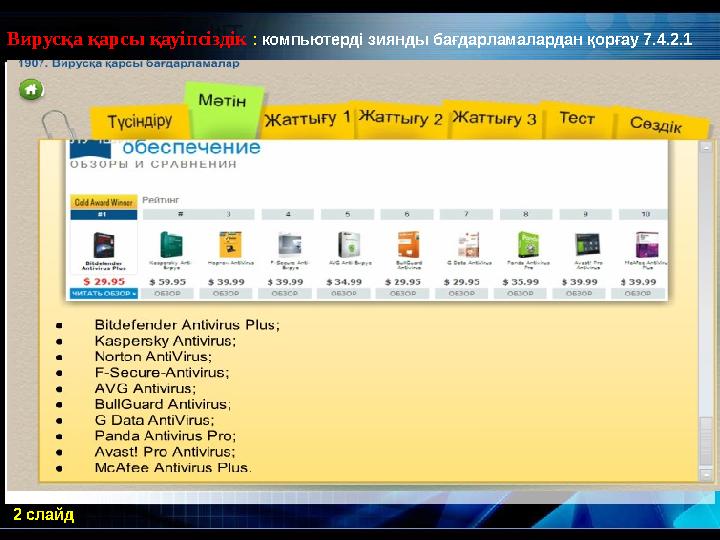The width and height of the screenshot is (720, 540).
Task: Switch to the Жаттығу 1 tab
Action: coord(307,119)
